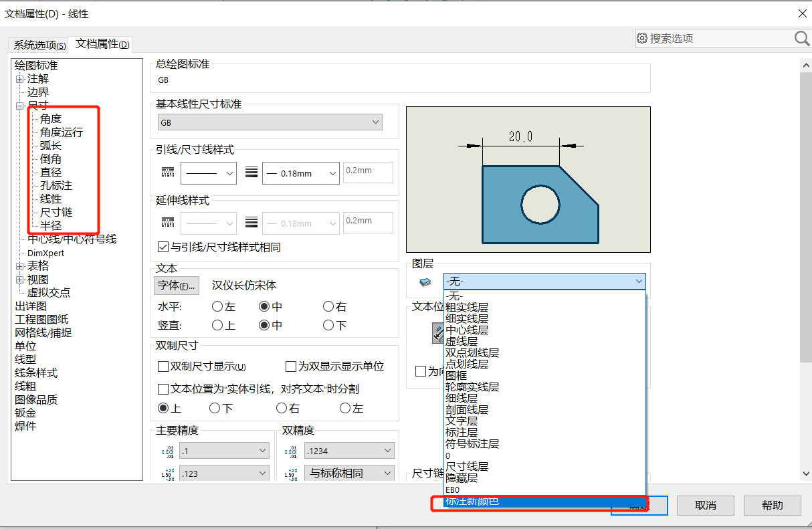
Task: Select horizontal 中 text alignment
Action: [264, 306]
